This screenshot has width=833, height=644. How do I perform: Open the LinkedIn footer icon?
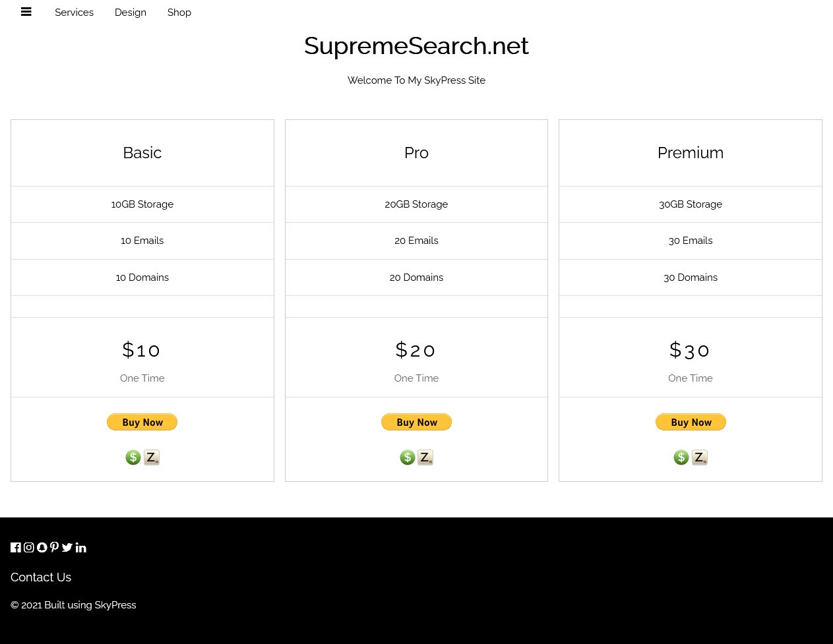(x=81, y=548)
